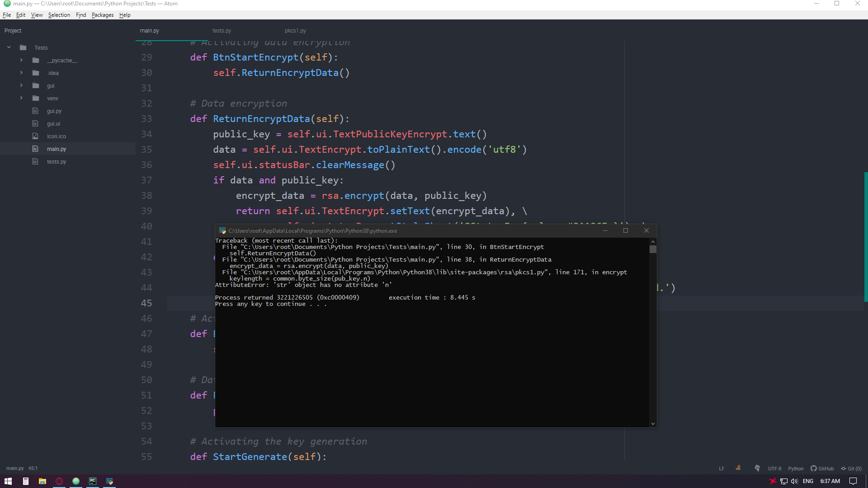The width and height of the screenshot is (868, 488).
Task: Change the Python grammar selector
Action: pos(796,469)
